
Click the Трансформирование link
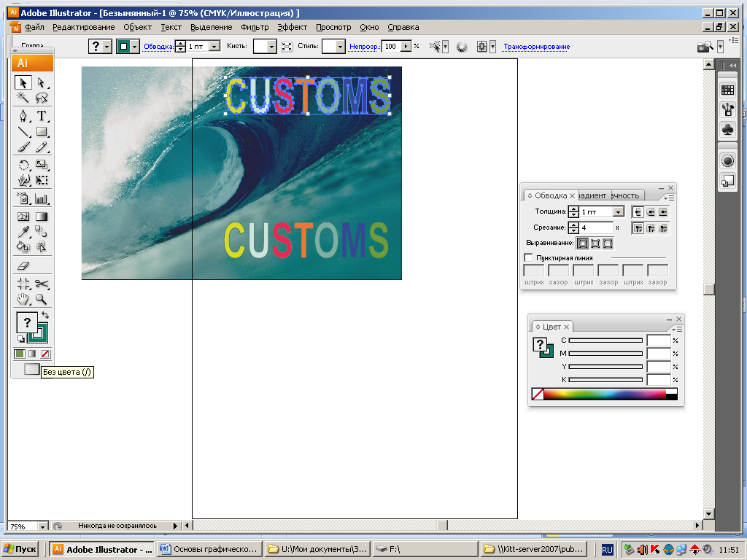[536, 46]
